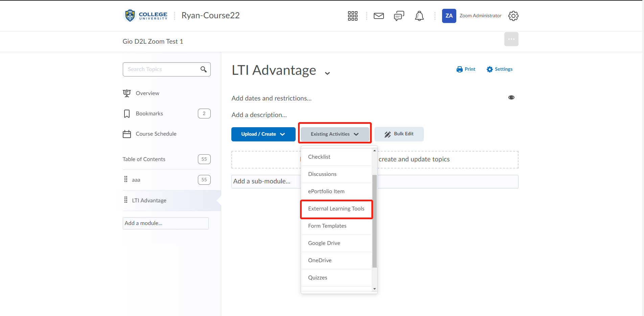This screenshot has width=644, height=316.
Task: Click the Bulk Edit button
Action: [399, 134]
